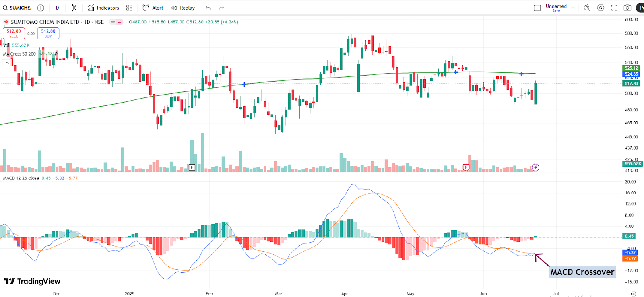Click the 600.00 price scale label

click(x=631, y=19)
